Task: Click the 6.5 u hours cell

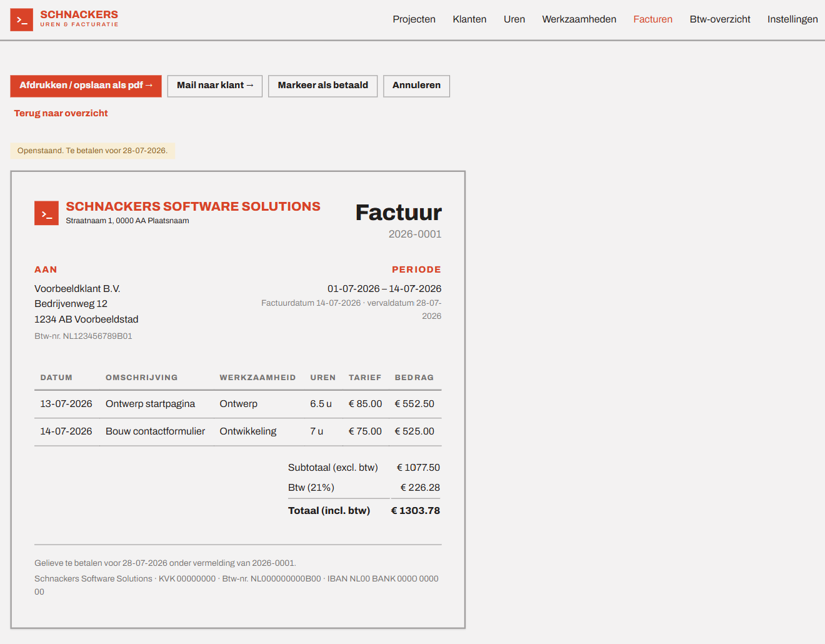Action: pos(321,404)
